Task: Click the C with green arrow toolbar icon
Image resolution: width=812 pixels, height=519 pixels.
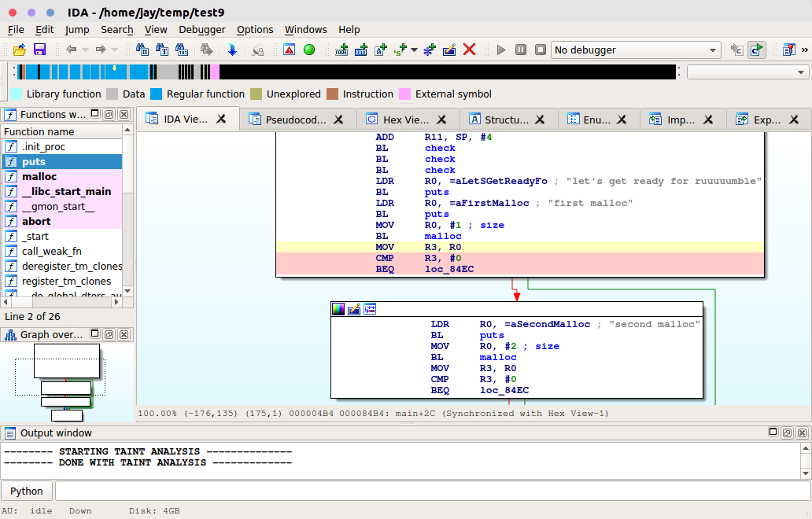Action: coord(757,50)
